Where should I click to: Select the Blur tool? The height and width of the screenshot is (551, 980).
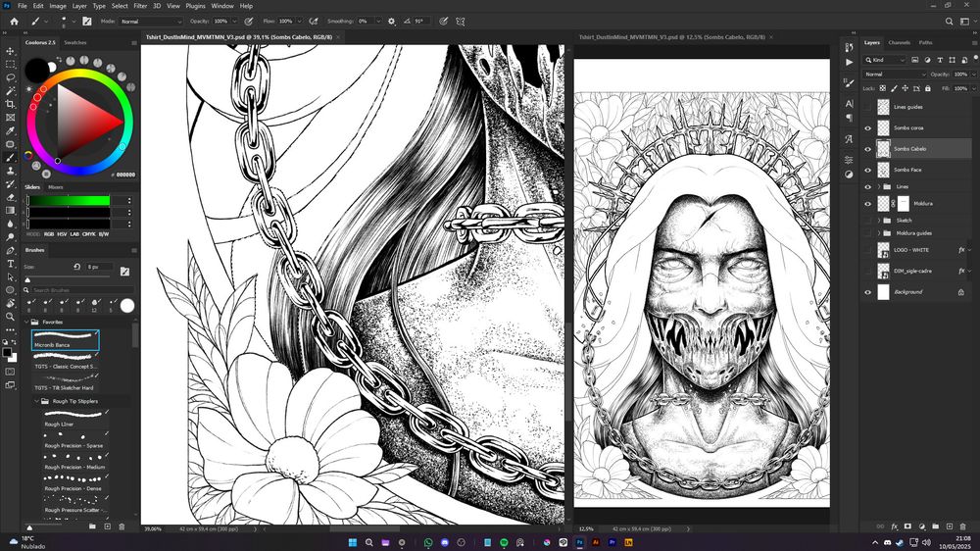tap(10, 224)
